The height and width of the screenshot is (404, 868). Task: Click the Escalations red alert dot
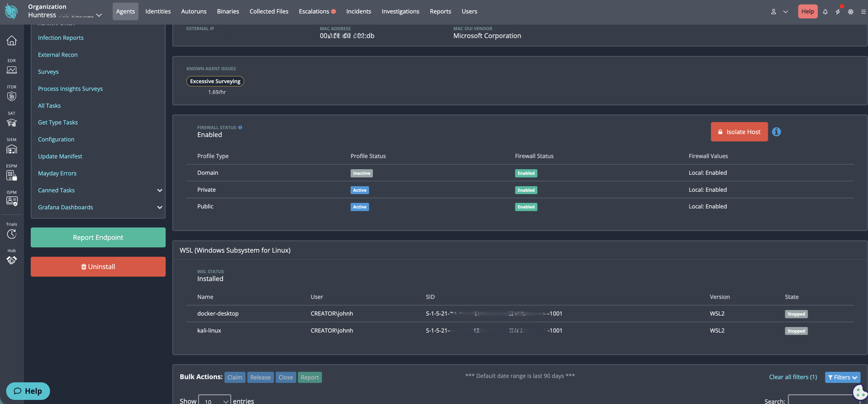pyautogui.click(x=333, y=11)
